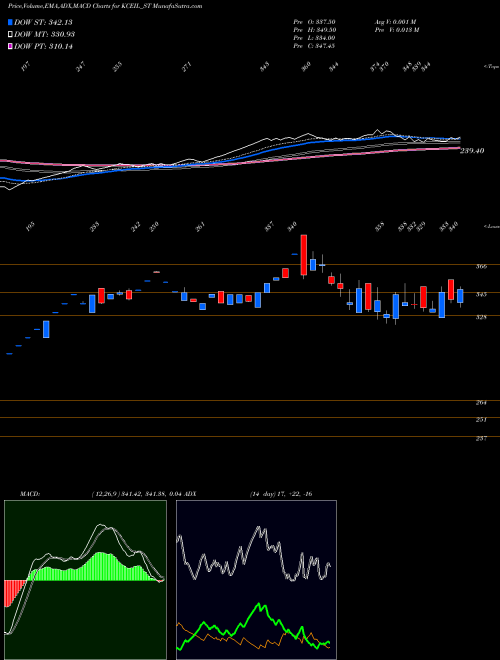Click the 'Pre C: 347.45' close value
The image size is (500, 660).
point(314,46)
